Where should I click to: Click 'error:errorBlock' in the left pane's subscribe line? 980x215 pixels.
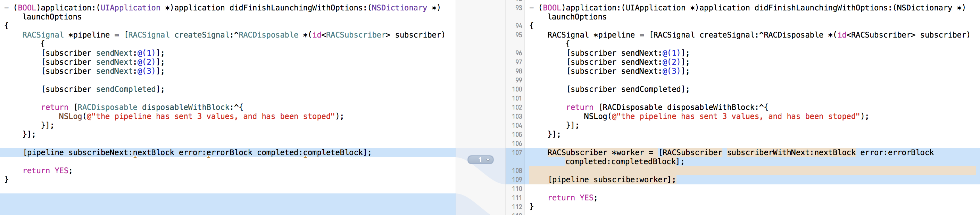coord(215,152)
